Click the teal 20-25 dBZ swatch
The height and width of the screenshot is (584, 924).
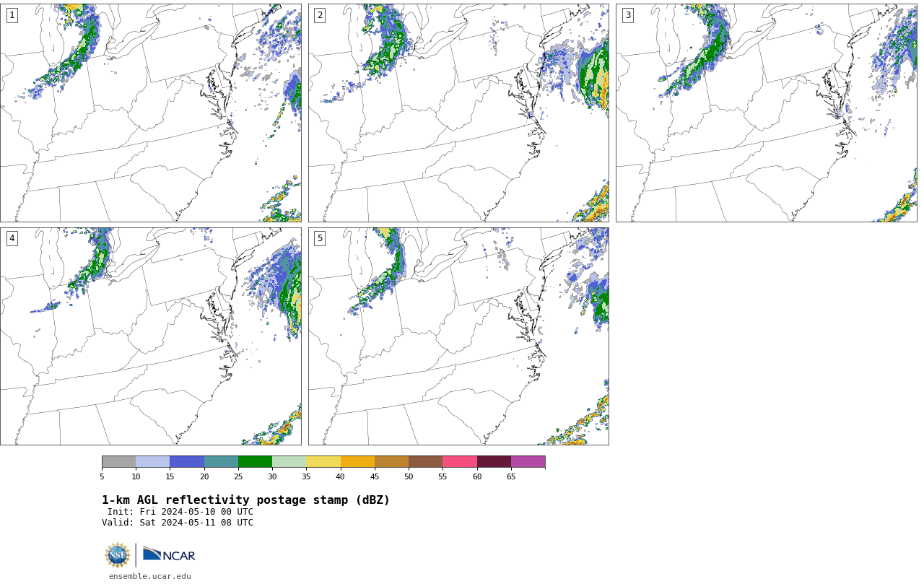pyautogui.click(x=221, y=462)
